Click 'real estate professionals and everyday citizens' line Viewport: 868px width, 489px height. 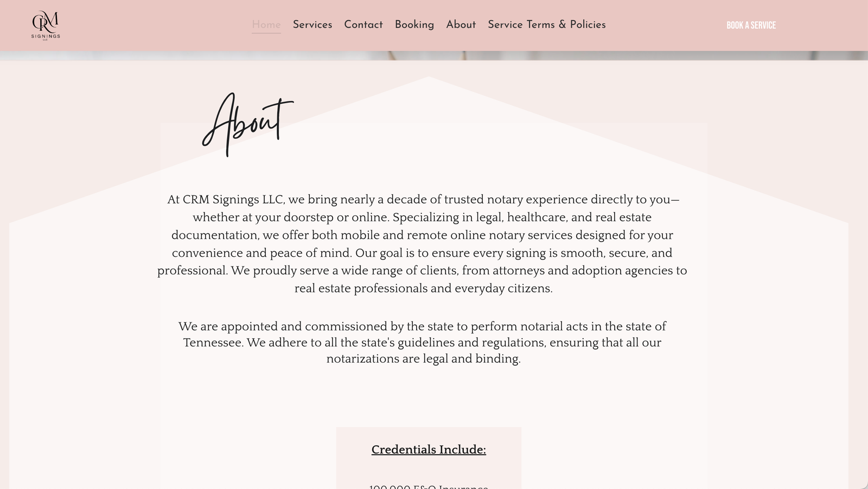(423, 288)
